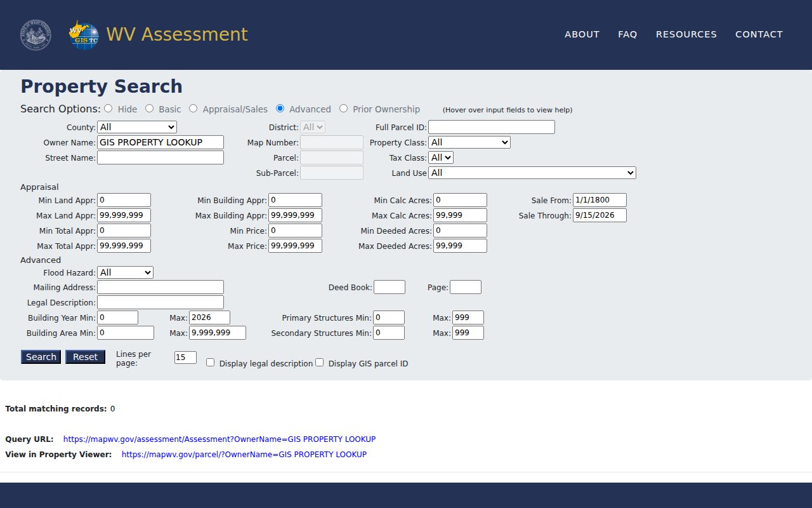
Task: Click the deed Page input field
Action: point(466,287)
